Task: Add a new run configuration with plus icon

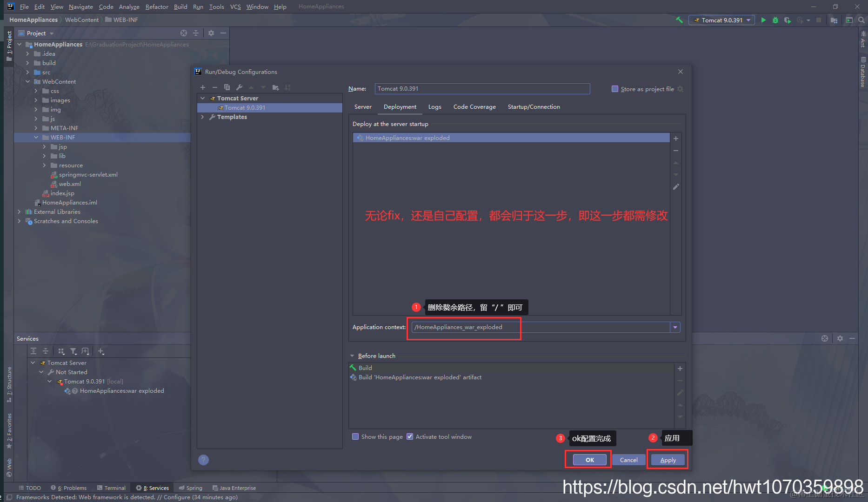Action: (203, 87)
